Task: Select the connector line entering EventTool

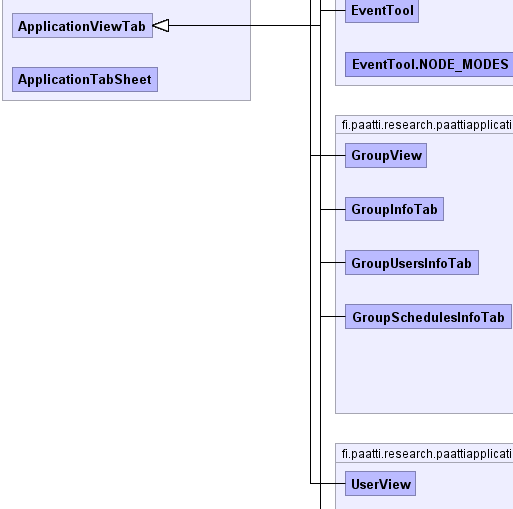Action: (333, 10)
